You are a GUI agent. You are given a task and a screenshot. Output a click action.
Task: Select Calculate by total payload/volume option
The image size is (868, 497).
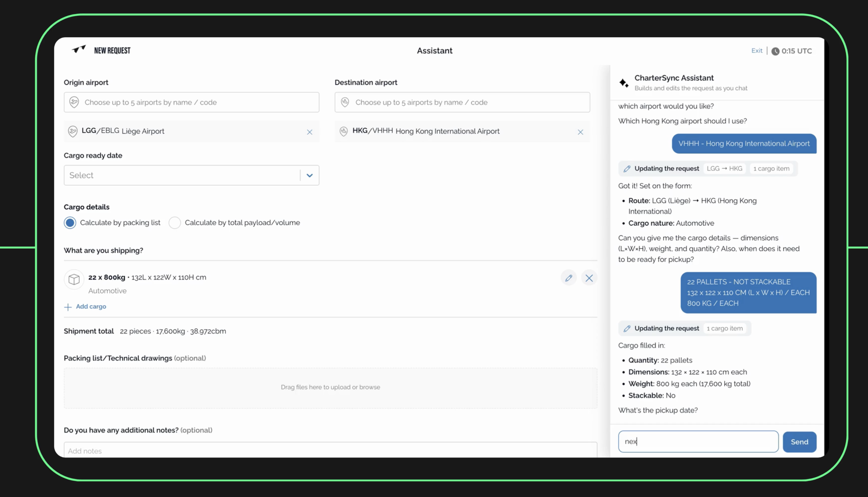coord(175,223)
